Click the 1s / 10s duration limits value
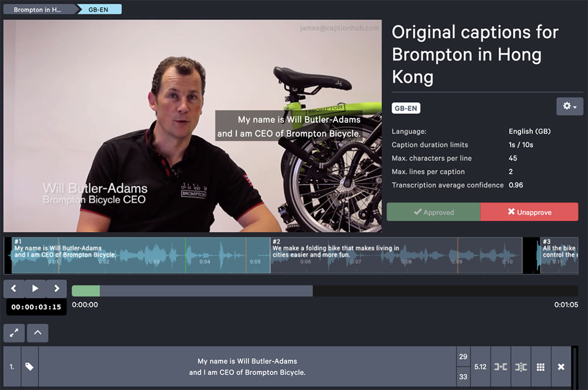Screen dimensions: 588x390 tap(521, 145)
